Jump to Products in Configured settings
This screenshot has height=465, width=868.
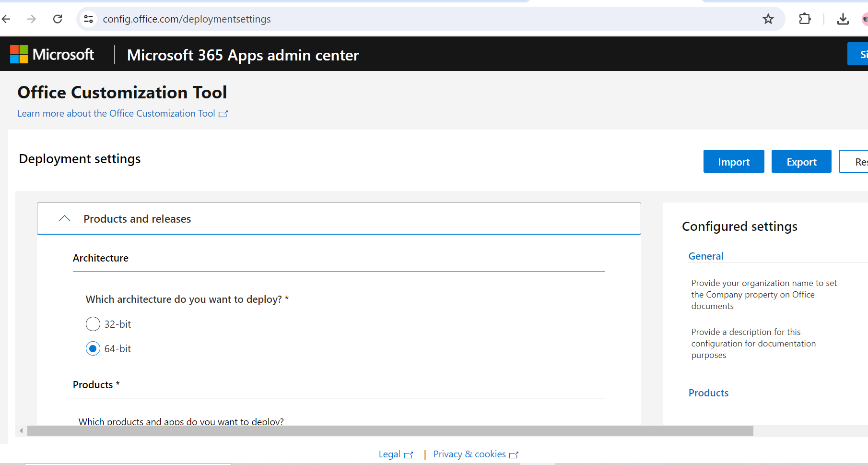708,393
